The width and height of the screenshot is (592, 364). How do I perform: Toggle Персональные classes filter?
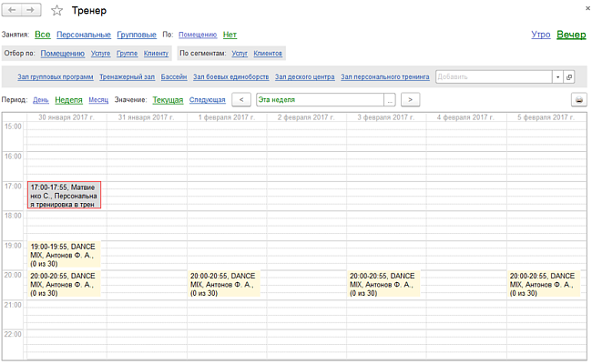click(x=84, y=35)
